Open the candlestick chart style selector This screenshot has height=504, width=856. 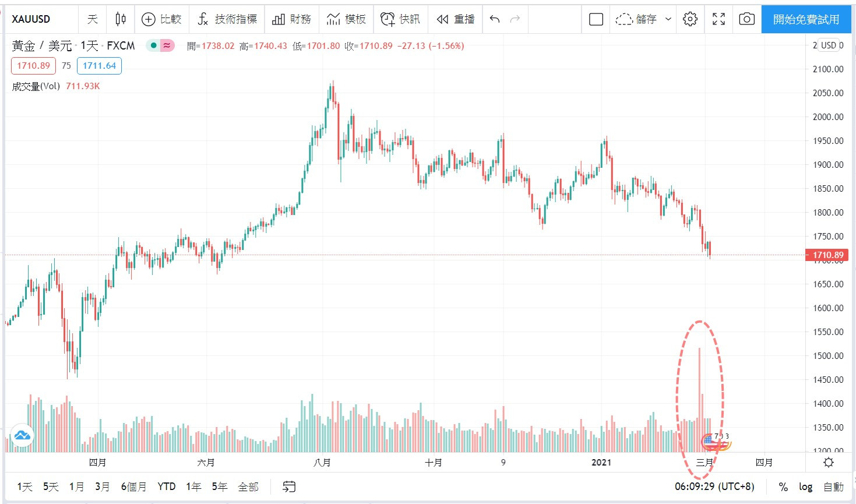point(121,19)
